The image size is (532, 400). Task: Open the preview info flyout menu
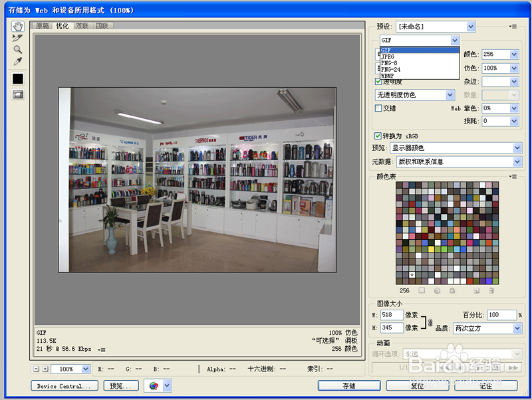102,350
